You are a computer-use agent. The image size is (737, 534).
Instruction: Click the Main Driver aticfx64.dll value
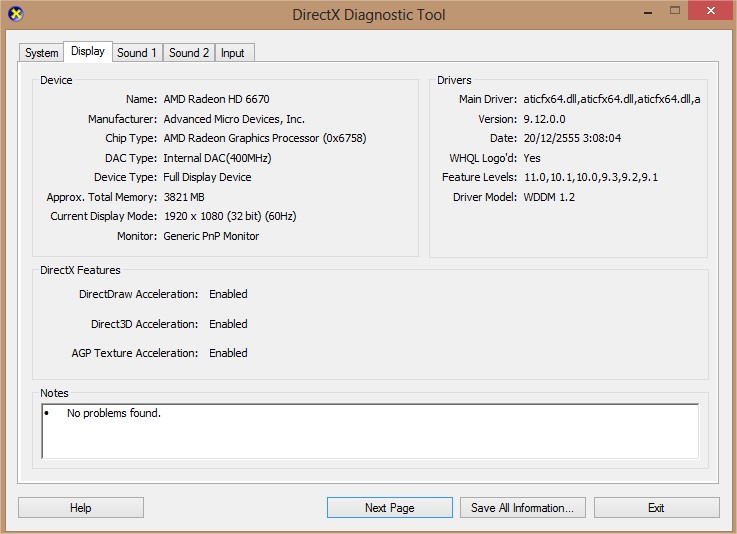[x=612, y=99]
